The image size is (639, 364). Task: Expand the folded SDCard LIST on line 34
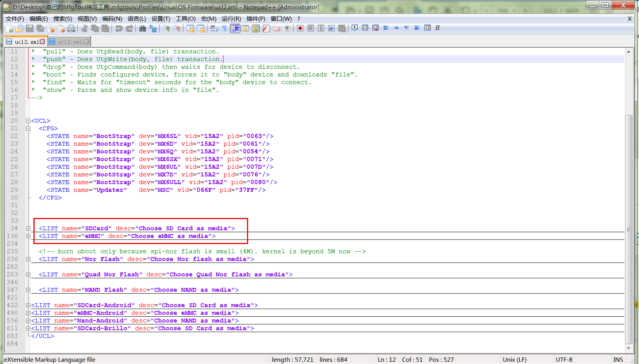coord(28,228)
